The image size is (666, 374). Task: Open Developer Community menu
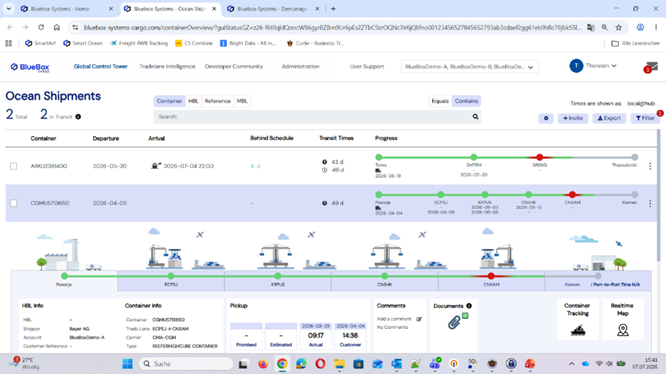click(x=234, y=67)
